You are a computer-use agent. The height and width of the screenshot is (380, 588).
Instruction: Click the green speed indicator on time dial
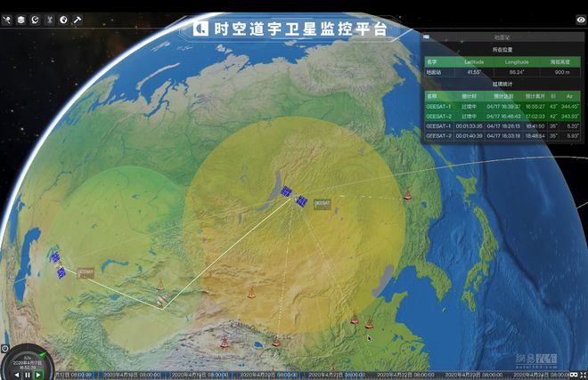41,354
